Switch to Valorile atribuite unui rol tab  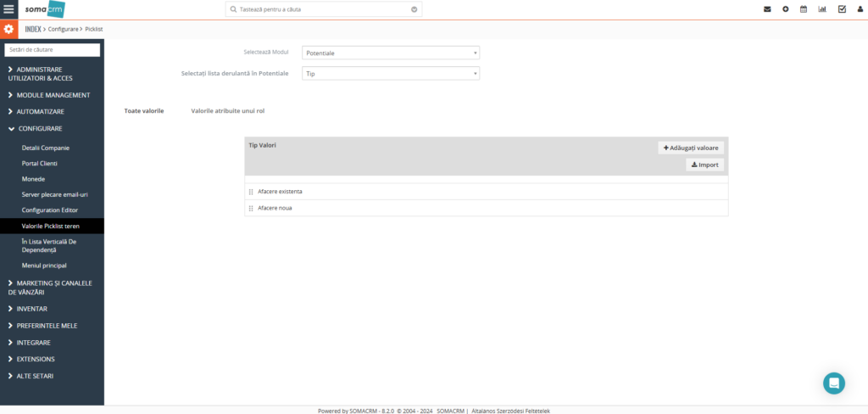pos(228,111)
